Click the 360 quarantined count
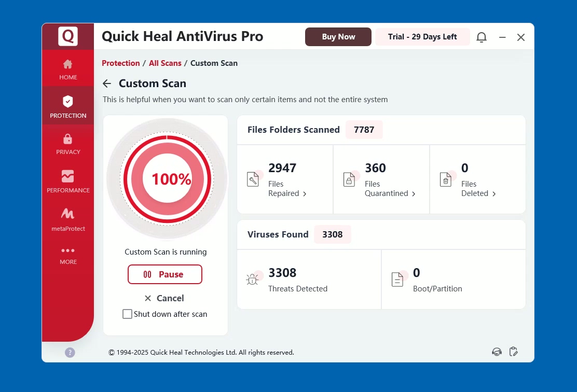577x392 pixels. [x=375, y=168]
